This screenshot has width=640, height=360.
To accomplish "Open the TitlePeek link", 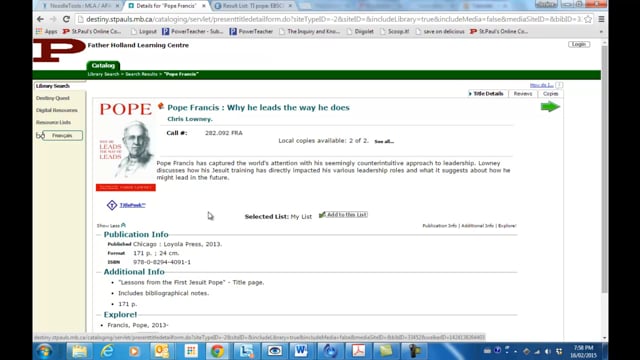I will [132, 205].
